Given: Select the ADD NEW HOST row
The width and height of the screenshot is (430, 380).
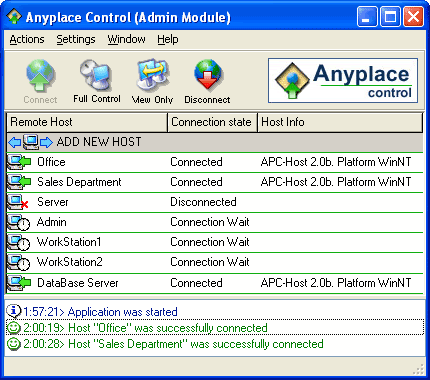Looking at the screenshot, I should (215, 142).
